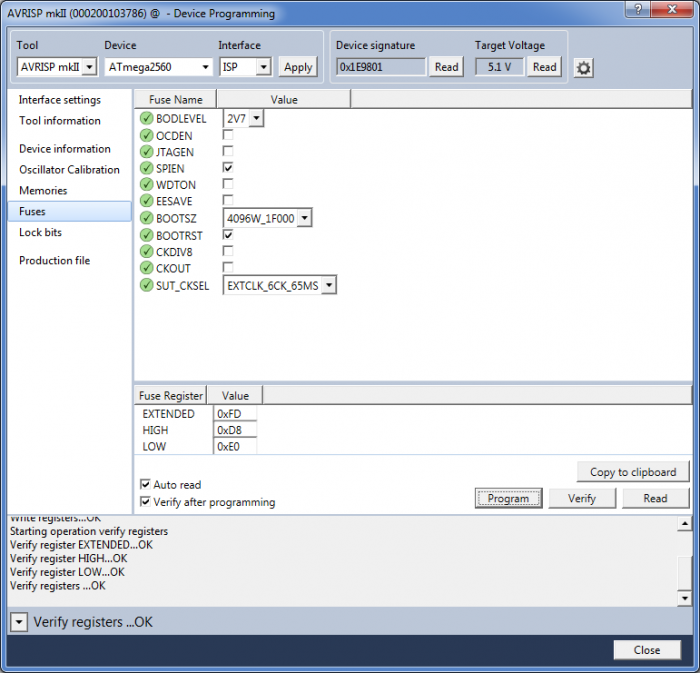Click the JTAGEN green status check icon
The height and width of the screenshot is (673, 700).
pyautogui.click(x=146, y=152)
